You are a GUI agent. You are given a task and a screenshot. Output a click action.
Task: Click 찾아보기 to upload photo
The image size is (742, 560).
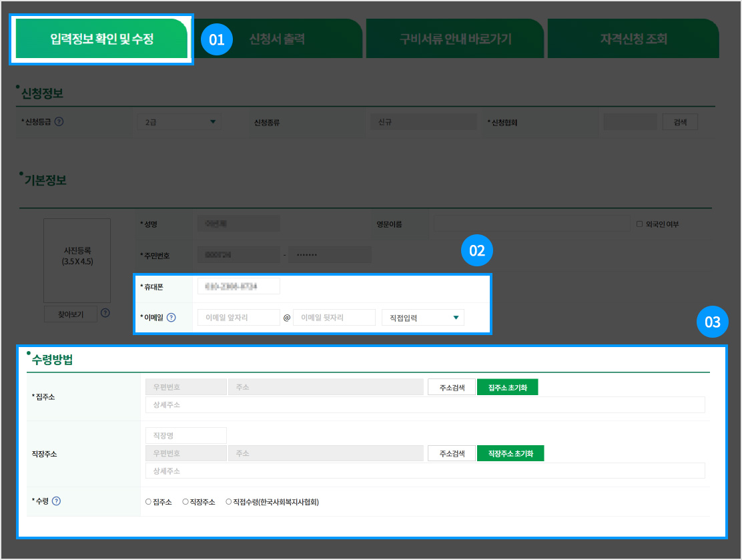[x=70, y=314]
